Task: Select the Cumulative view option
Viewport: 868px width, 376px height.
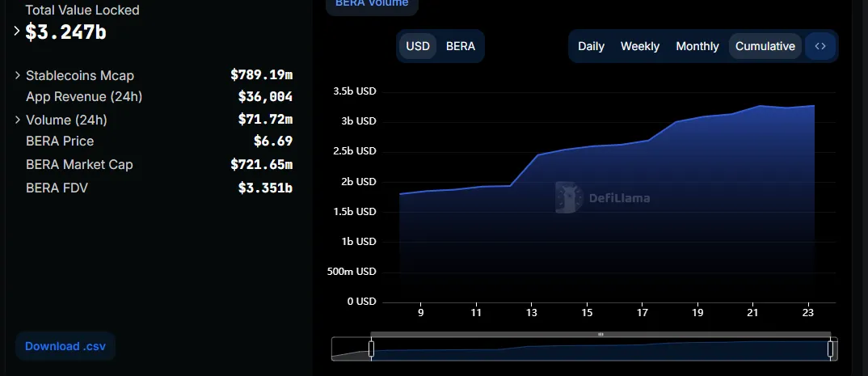Action: point(765,46)
